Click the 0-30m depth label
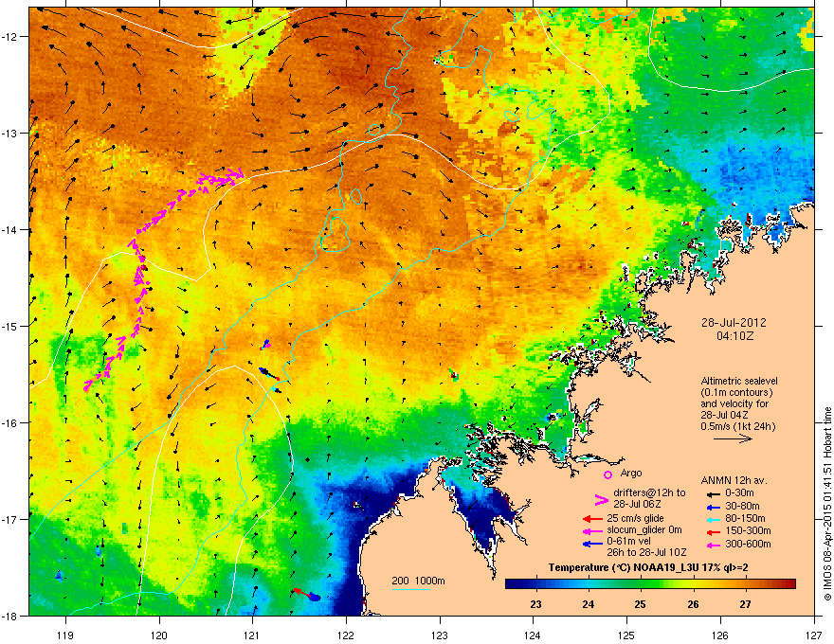Viewport: 834px width, 644px height. pyautogui.click(x=739, y=493)
